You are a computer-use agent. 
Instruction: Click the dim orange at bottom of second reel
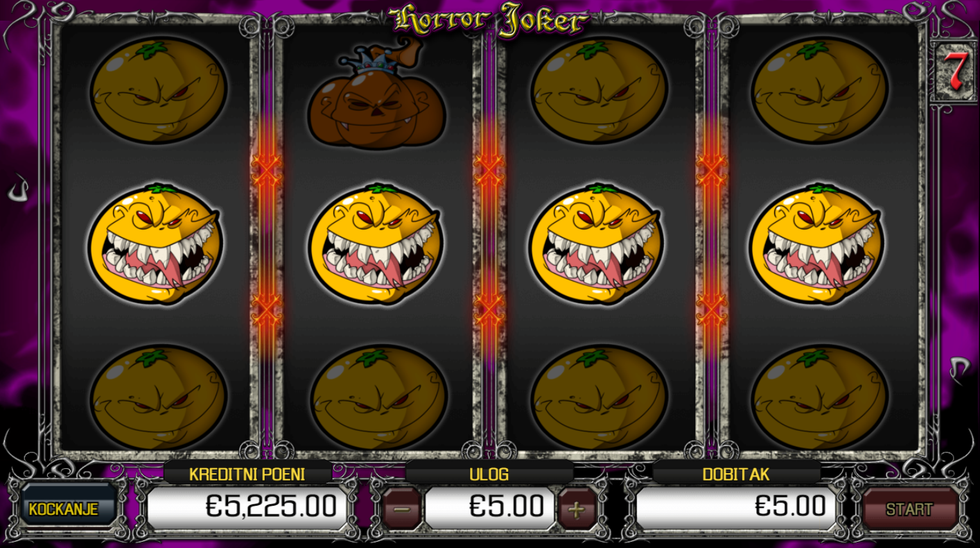pyautogui.click(x=378, y=397)
